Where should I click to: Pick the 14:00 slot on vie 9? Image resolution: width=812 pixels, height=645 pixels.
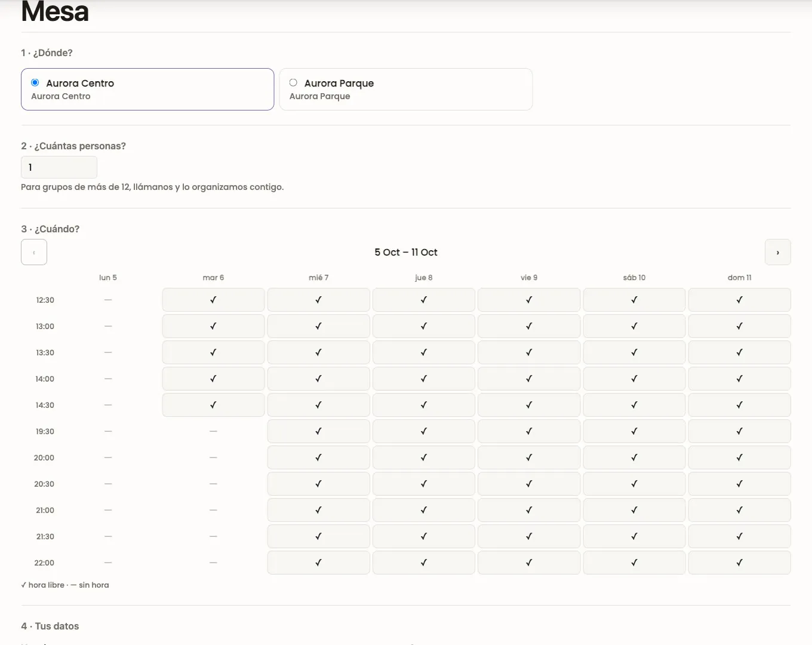(529, 379)
